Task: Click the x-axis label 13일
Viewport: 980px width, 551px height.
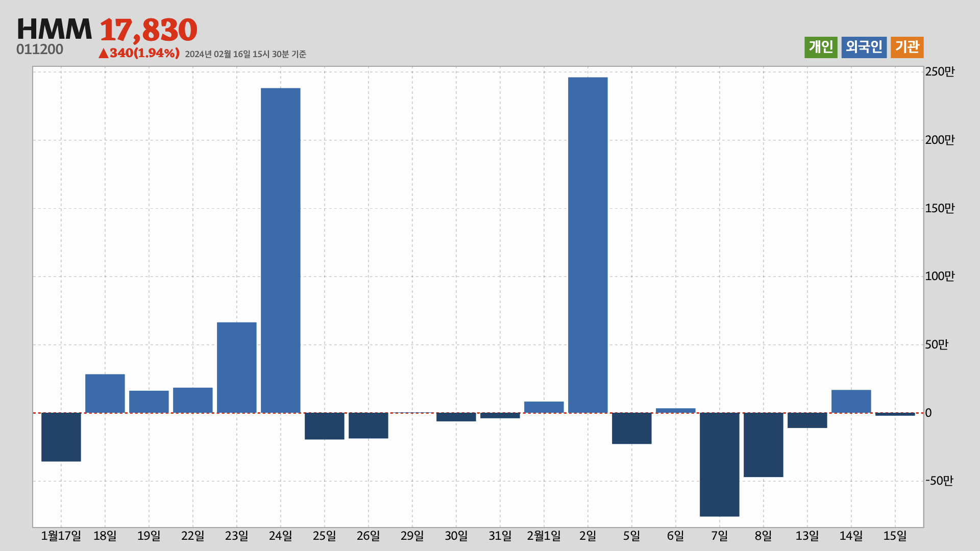Action: pos(807,536)
